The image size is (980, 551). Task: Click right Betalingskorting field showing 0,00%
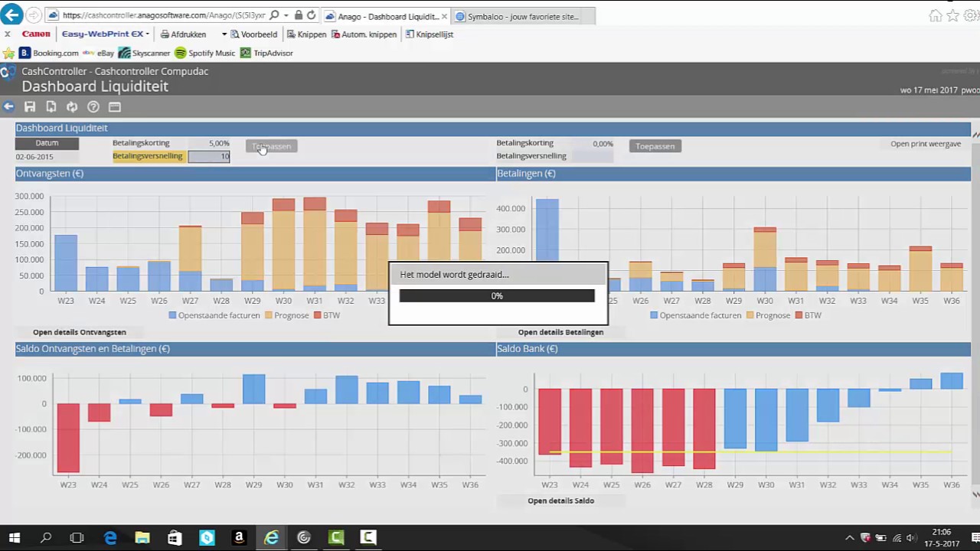593,143
